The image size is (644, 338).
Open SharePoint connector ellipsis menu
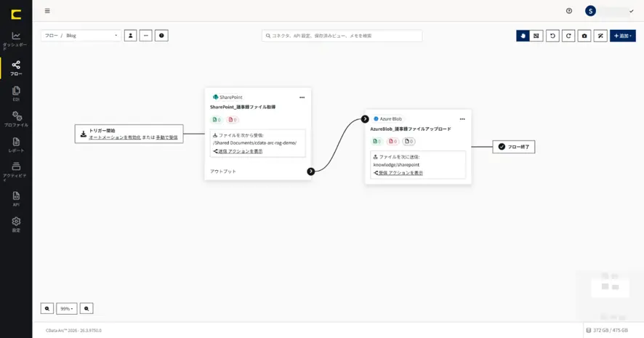click(302, 97)
